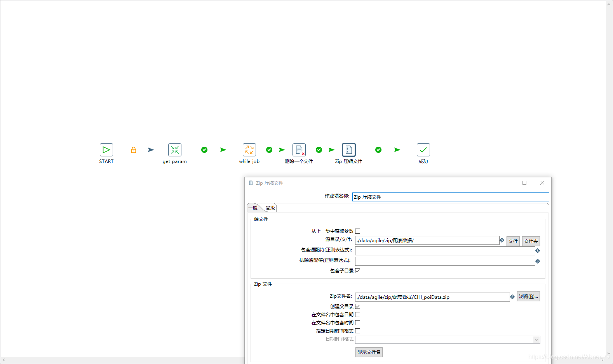Click the 显示文件名 button
This screenshot has height=364, width=613.
[x=369, y=352]
